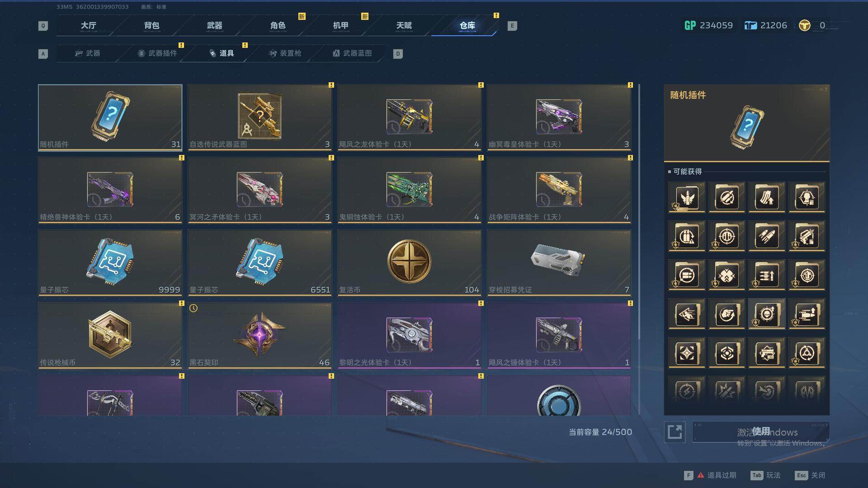Select the 穿梭招募凭证 item
The height and width of the screenshot is (488, 868).
[x=559, y=263]
